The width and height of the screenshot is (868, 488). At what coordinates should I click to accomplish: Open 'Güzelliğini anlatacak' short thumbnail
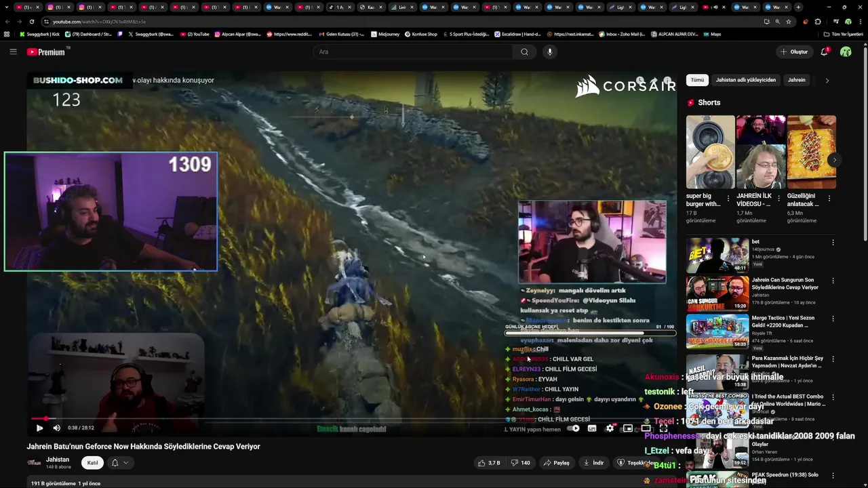[812, 152]
